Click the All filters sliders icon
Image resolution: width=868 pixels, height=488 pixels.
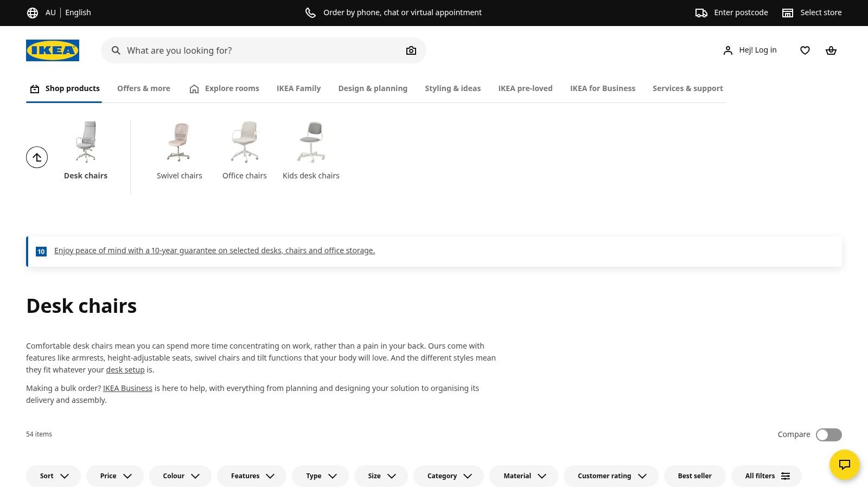coord(786,476)
